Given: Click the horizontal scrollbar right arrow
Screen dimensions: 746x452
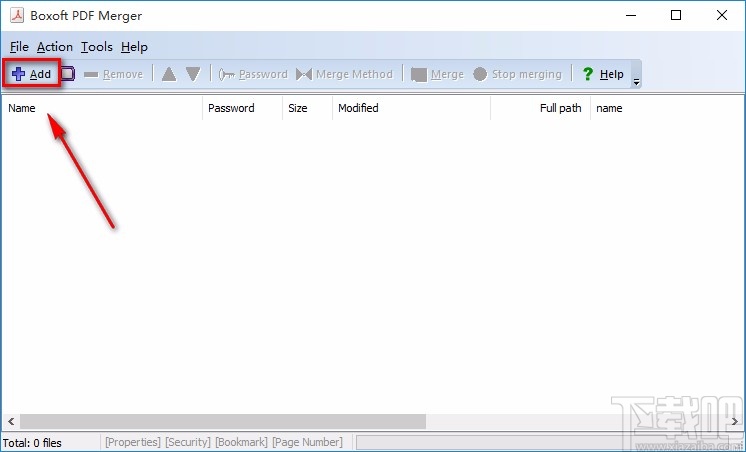Looking at the screenshot, I should [x=735, y=421].
